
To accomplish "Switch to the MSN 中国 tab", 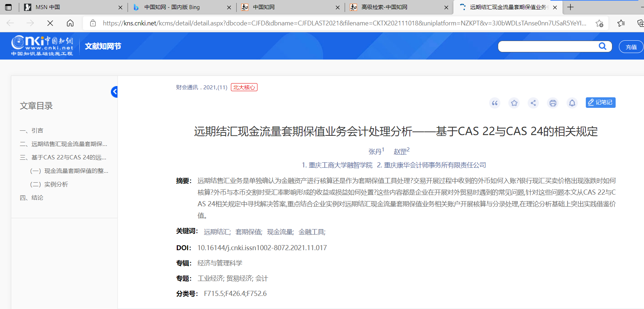I will (x=47, y=7).
